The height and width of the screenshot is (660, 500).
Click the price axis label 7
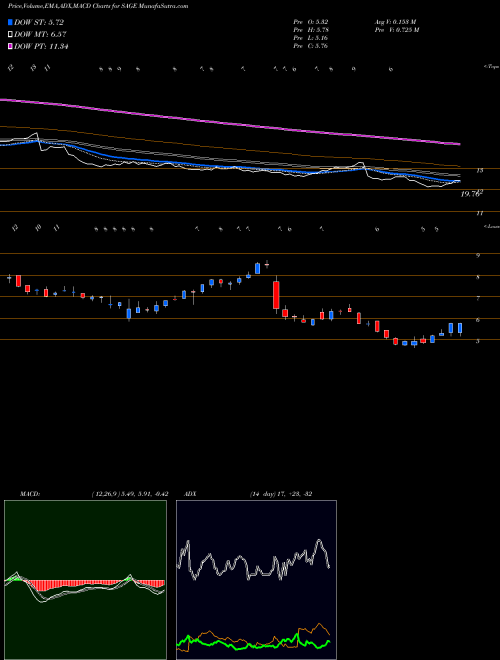(478, 298)
